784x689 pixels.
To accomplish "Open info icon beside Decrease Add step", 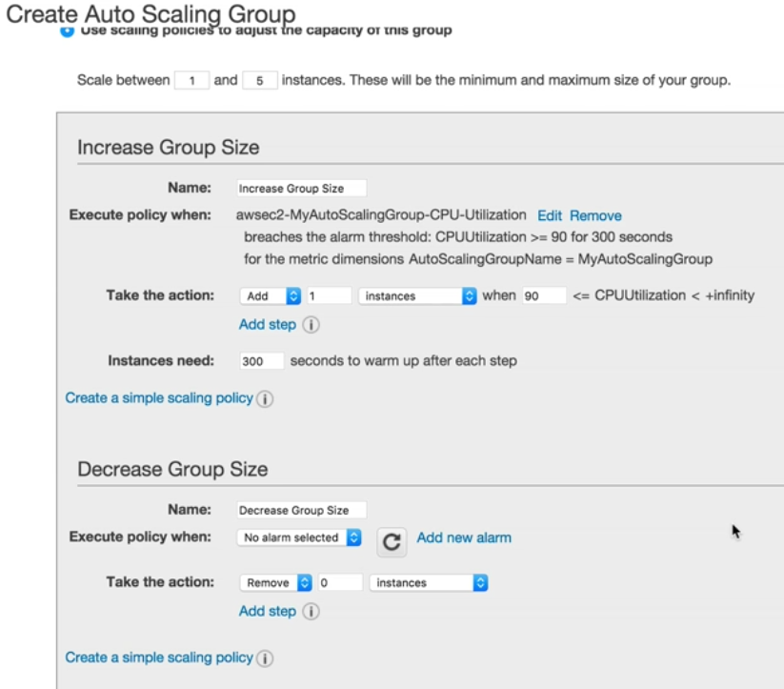I will pos(311,612).
